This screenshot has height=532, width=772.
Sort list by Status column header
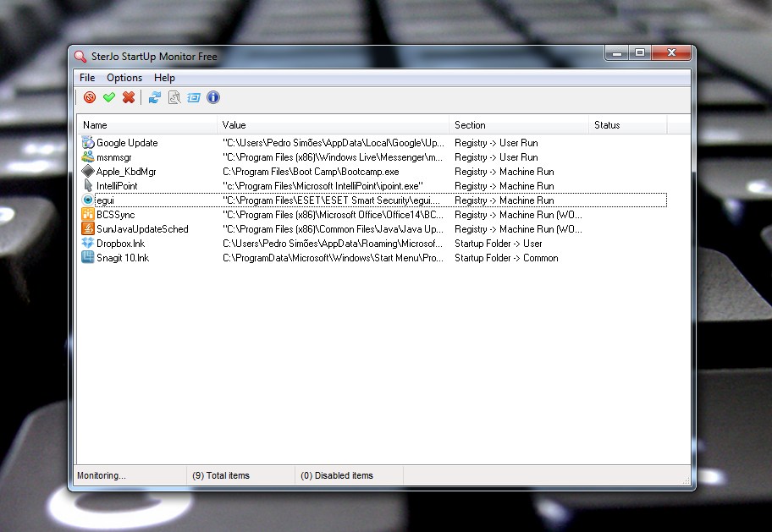pyautogui.click(x=628, y=125)
